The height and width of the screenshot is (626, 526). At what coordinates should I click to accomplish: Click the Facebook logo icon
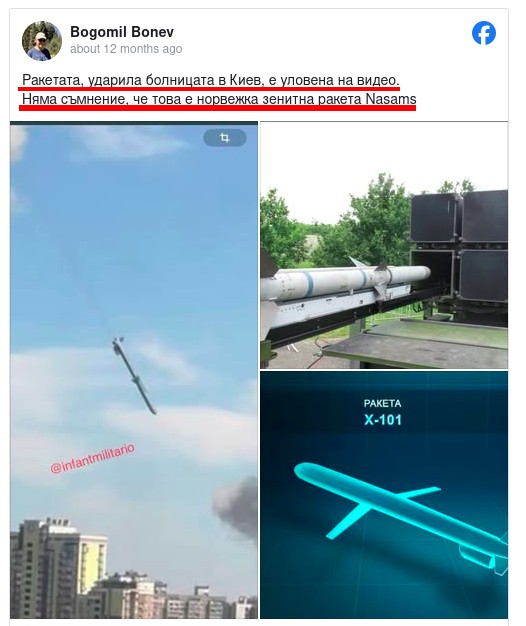click(x=484, y=33)
